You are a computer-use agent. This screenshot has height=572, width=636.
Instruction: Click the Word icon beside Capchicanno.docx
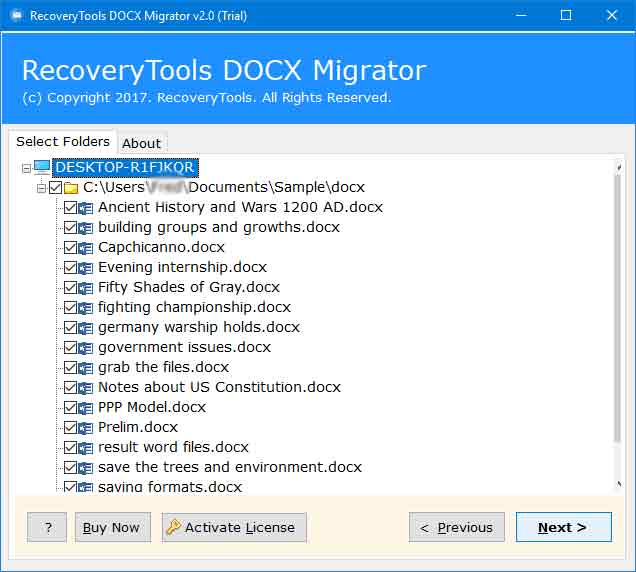tap(85, 248)
